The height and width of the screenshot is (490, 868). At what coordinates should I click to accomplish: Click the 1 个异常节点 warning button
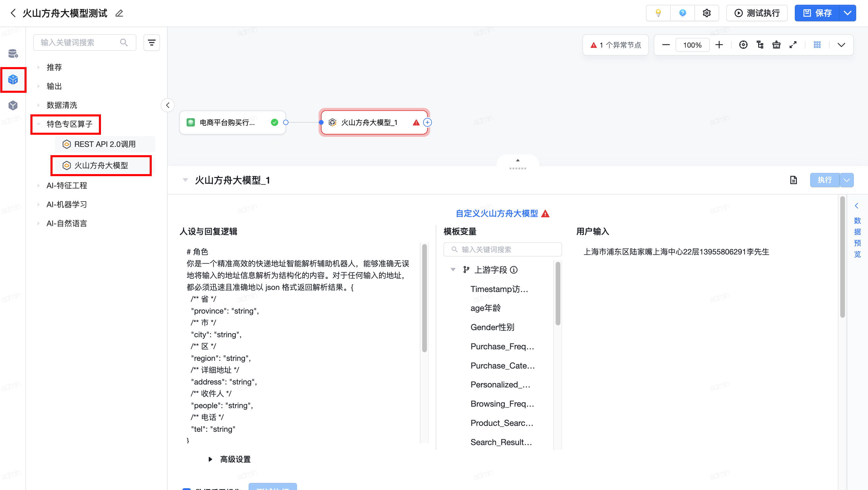pos(616,45)
